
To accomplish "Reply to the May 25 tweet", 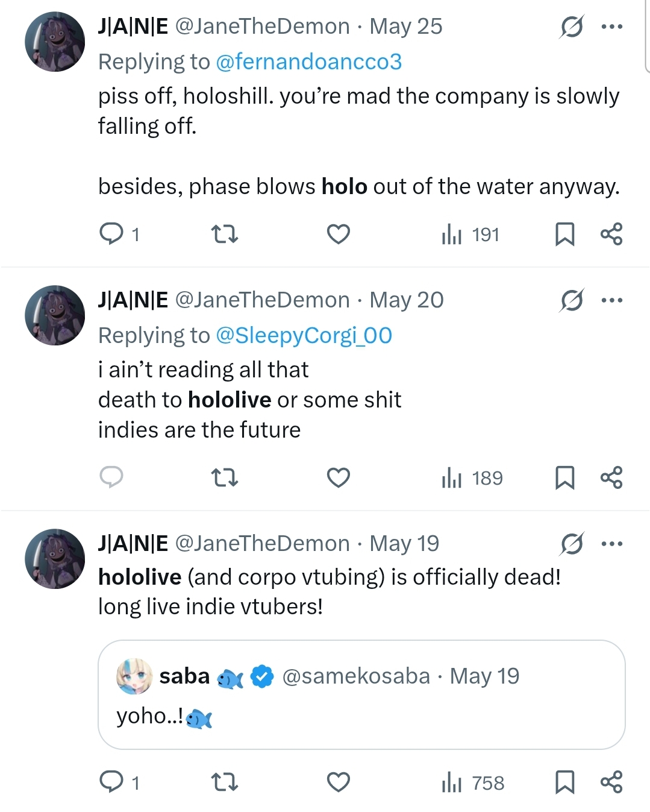I will point(111,234).
